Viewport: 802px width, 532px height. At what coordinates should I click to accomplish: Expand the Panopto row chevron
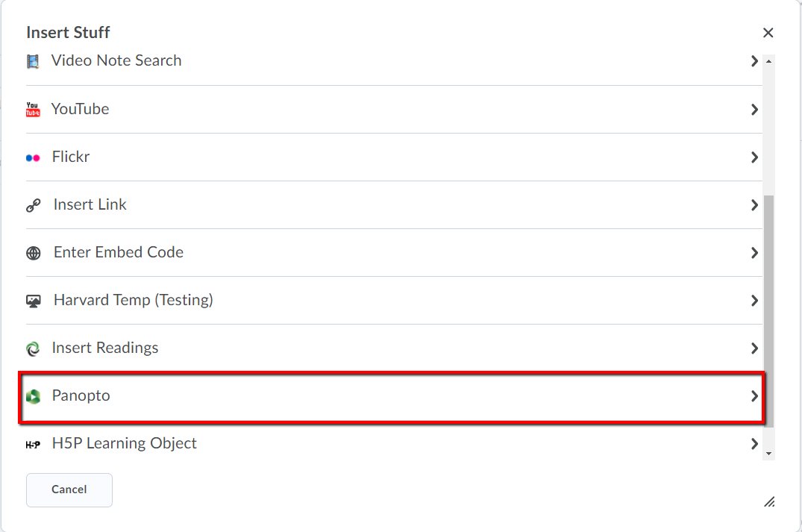(x=754, y=396)
